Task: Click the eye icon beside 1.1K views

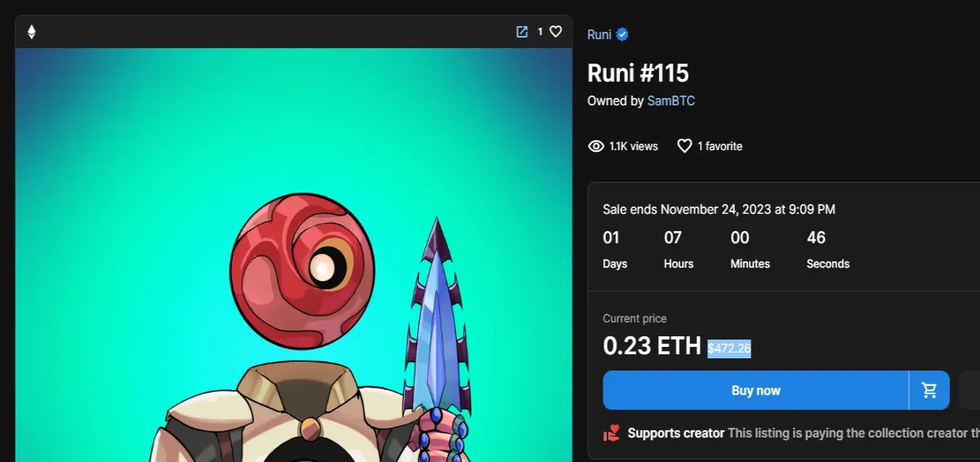Action: tap(596, 146)
